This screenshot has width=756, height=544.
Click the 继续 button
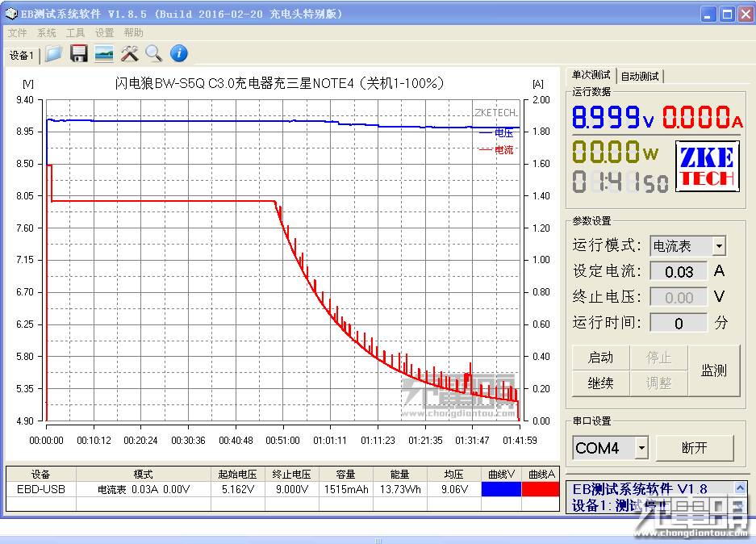601,383
